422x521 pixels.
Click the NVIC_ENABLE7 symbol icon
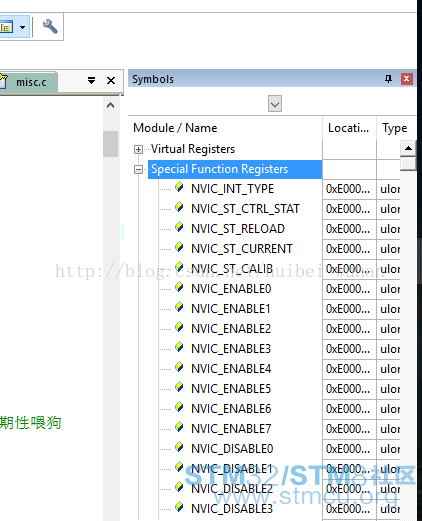click(179, 427)
